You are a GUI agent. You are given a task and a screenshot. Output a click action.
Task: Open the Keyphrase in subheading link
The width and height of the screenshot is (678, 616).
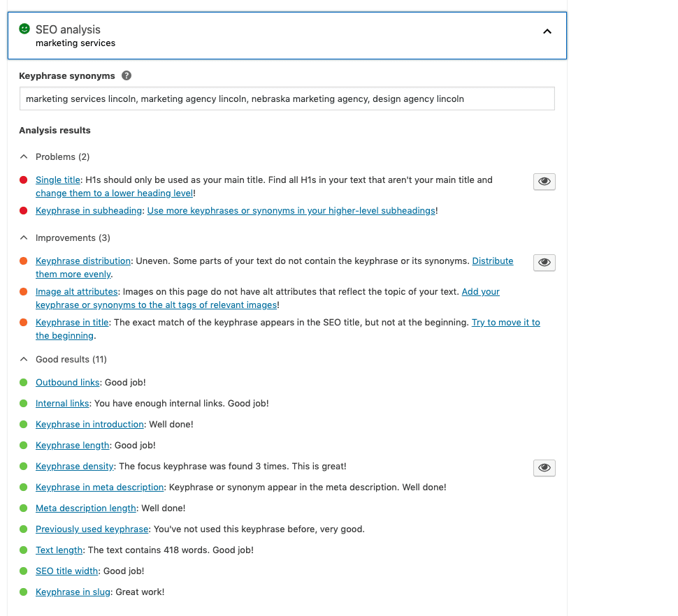tap(89, 211)
